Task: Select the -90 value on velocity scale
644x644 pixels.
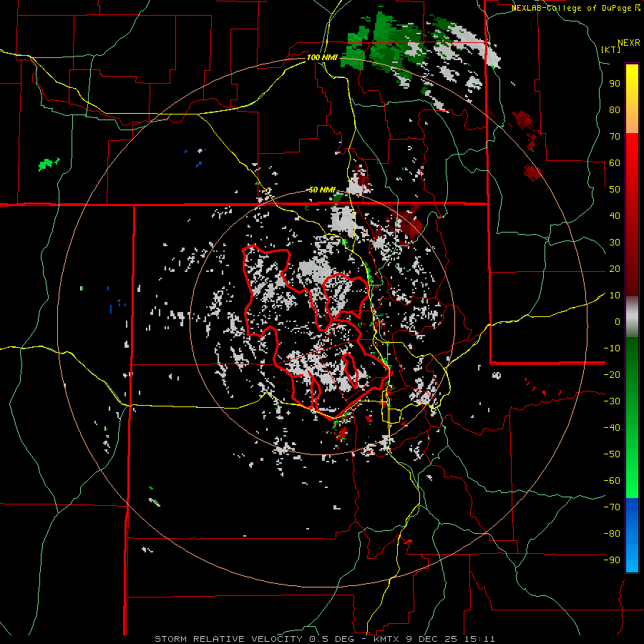Action: [x=612, y=560]
